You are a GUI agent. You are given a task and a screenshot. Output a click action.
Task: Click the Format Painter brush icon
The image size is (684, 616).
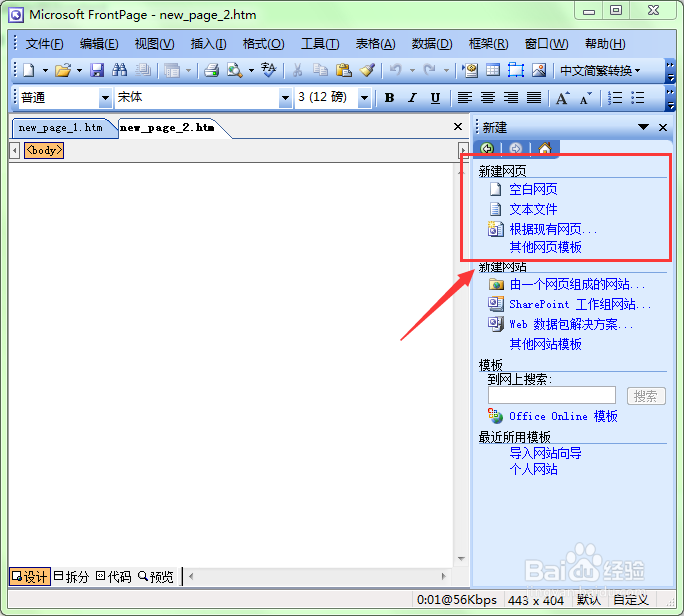(367, 70)
